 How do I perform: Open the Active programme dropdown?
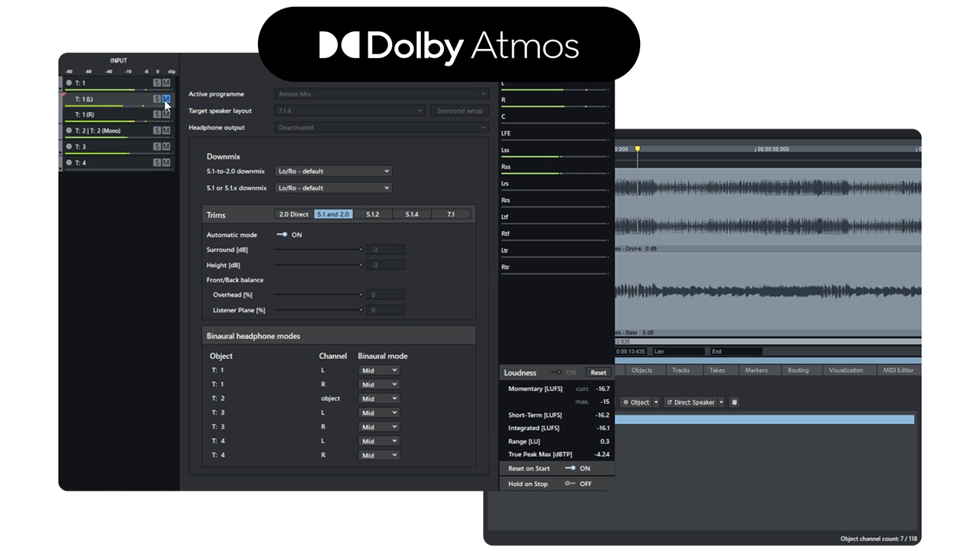pos(381,94)
